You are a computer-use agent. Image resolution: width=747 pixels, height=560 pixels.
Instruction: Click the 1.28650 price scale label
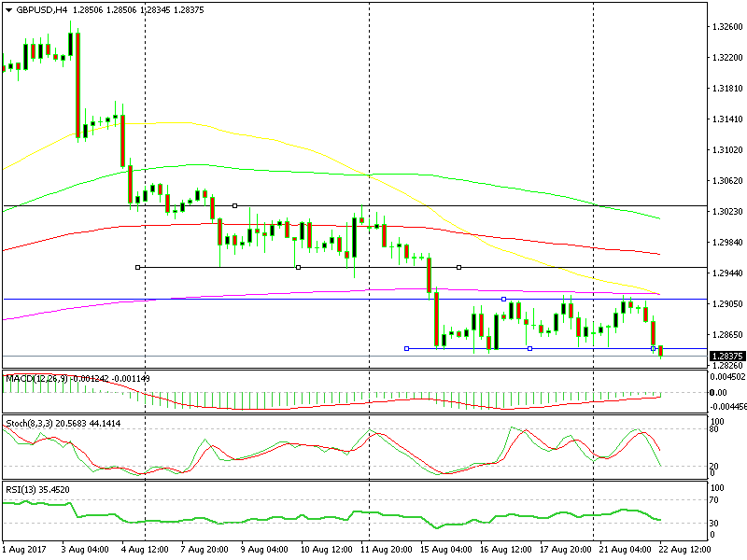coord(727,335)
